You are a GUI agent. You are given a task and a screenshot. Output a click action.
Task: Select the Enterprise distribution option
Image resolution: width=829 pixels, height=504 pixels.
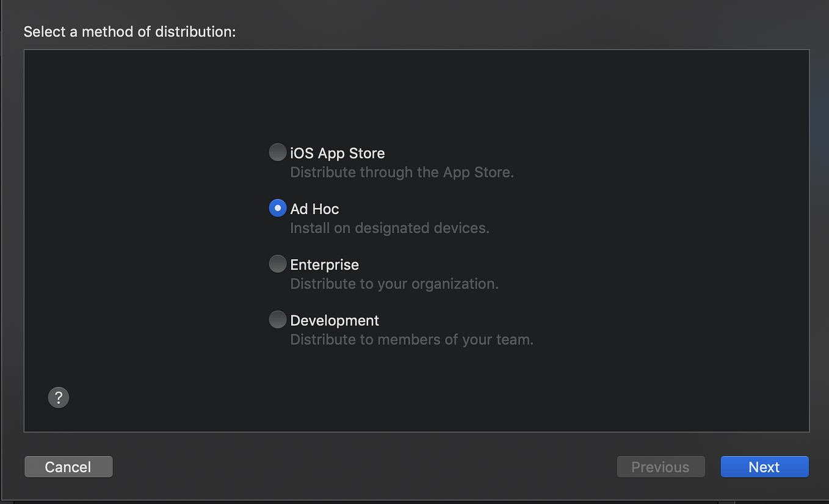pos(277,264)
